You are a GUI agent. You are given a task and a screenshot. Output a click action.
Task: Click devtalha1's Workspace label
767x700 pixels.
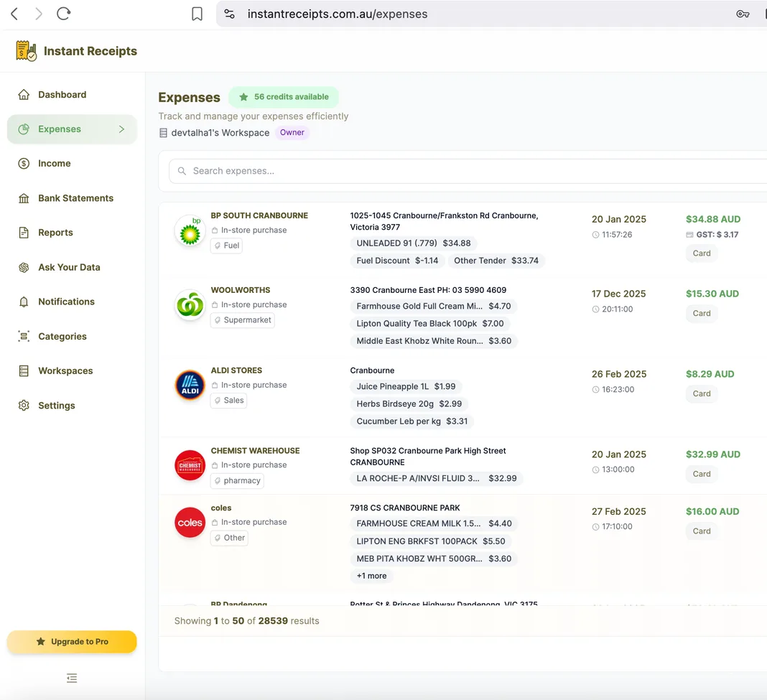pyautogui.click(x=220, y=133)
